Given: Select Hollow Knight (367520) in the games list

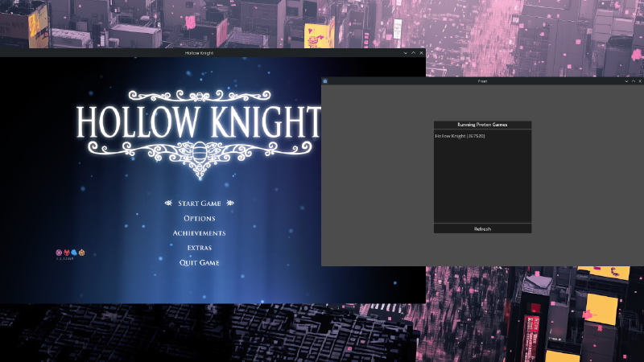Looking at the screenshot, I should click(x=460, y=136).
